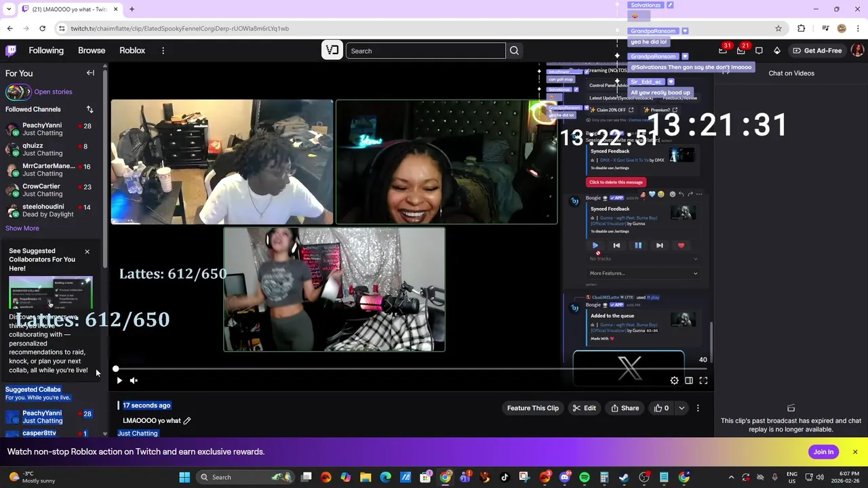Sort the Followed Channels list
This screenshot has width=868, height=488.
[90, 109]
